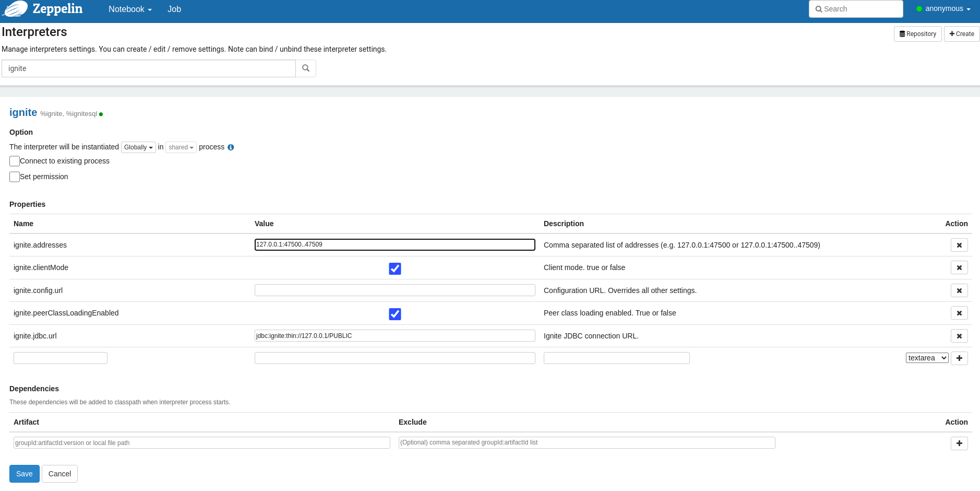Open the shared process dropdown
The height and width of the screenshot is (491, 980).
click(x=181, y=147)
